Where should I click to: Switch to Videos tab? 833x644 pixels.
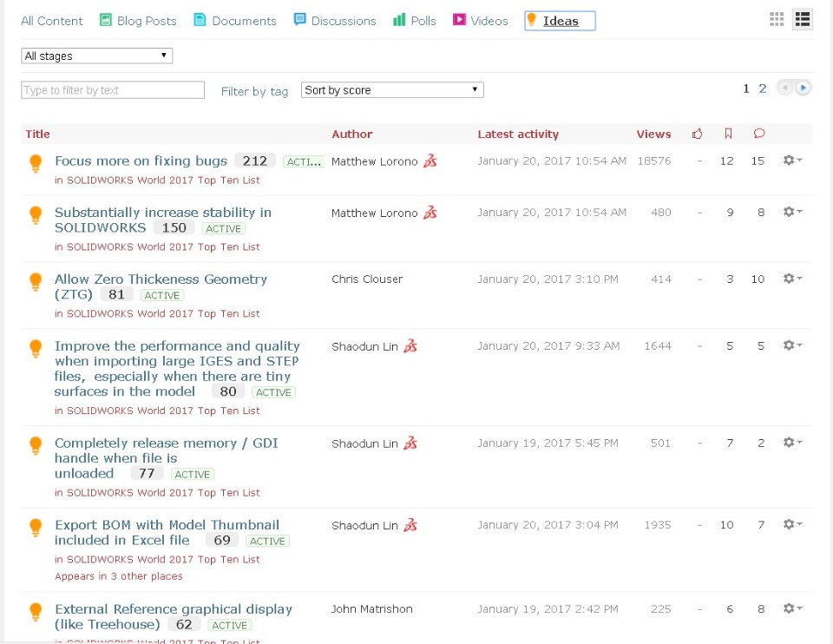pyautogui.click(x=480, y=21)
